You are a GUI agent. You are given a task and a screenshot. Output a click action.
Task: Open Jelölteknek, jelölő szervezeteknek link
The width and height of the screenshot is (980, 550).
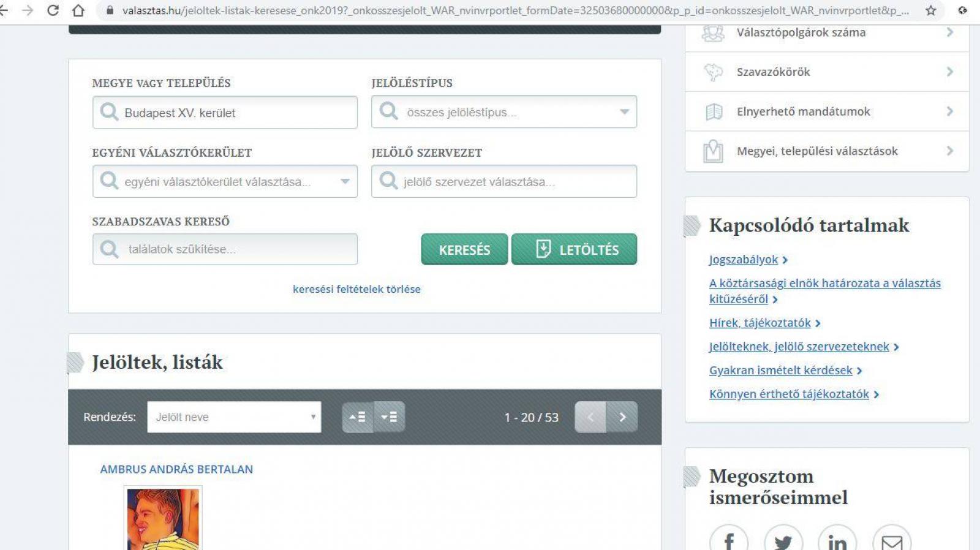click(799, 347)
